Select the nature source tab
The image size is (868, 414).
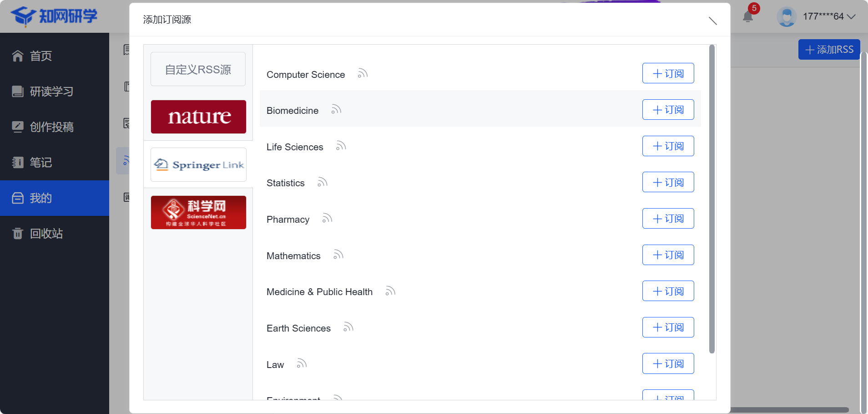[198, 117]
